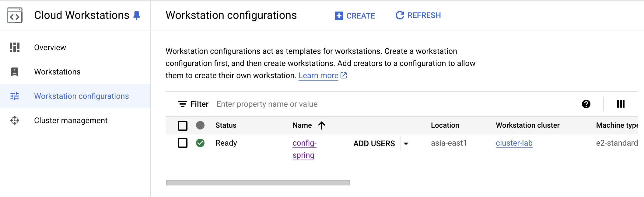
Task: Click the horizontal table scrollbar
Action: click(x=258, y=183)
